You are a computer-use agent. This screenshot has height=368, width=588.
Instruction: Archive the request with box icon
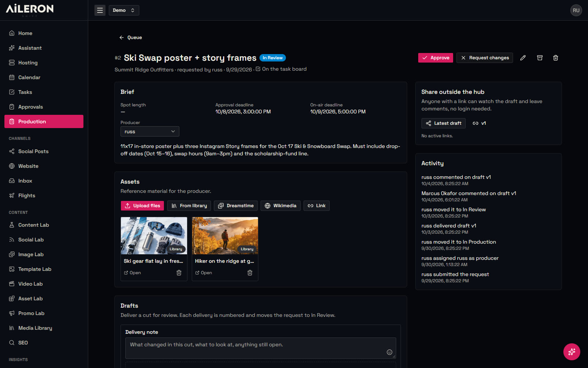pyautogui.click(x=540, y=58)
